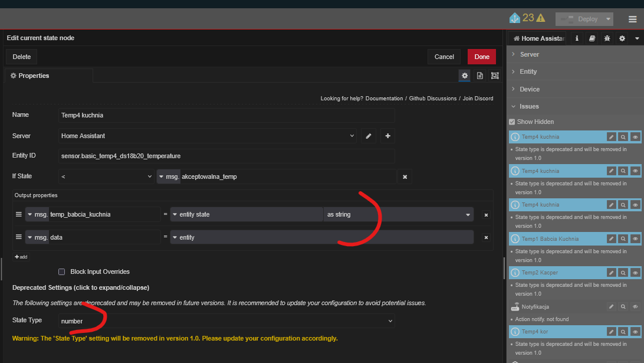This screenshot has height=363, width=644.
Task: Toggle visibility of Temp4 kor issue
Action: pos(635,332)
